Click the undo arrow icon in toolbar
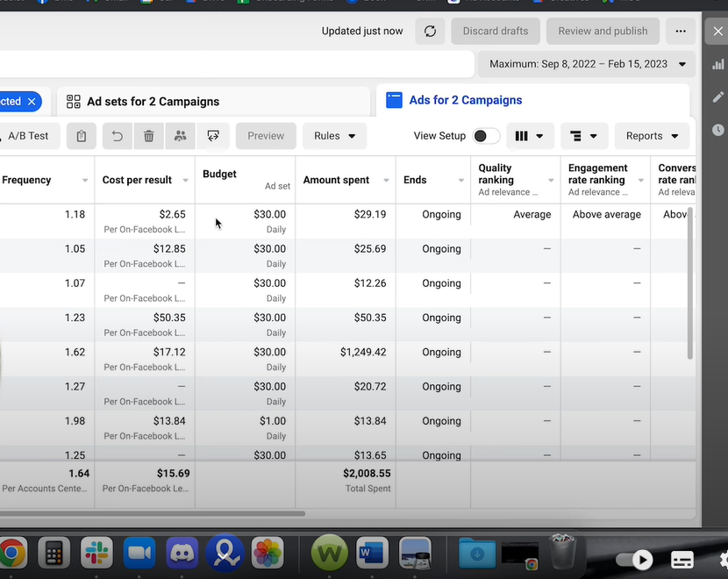This screenshot has width=728, height=579. 118,136
